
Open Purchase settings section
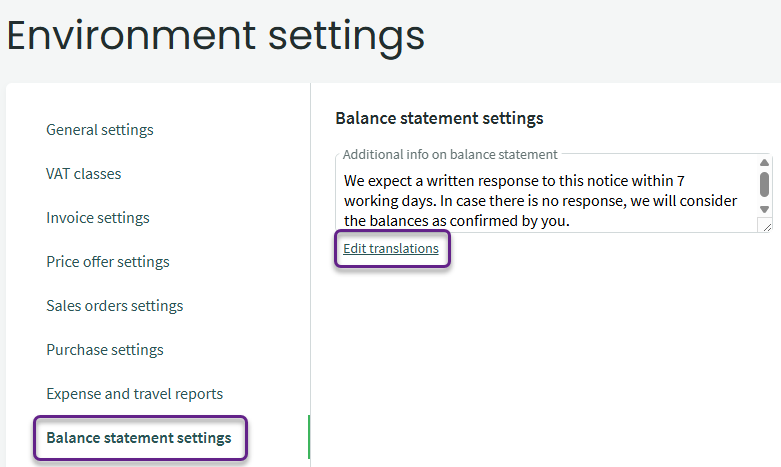(105, 350)
